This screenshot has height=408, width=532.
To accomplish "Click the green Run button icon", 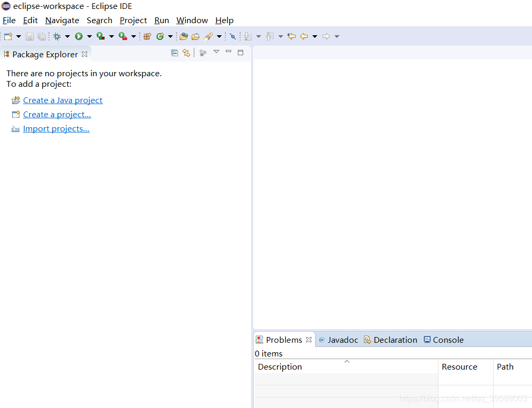I will (x=79, y=36).
